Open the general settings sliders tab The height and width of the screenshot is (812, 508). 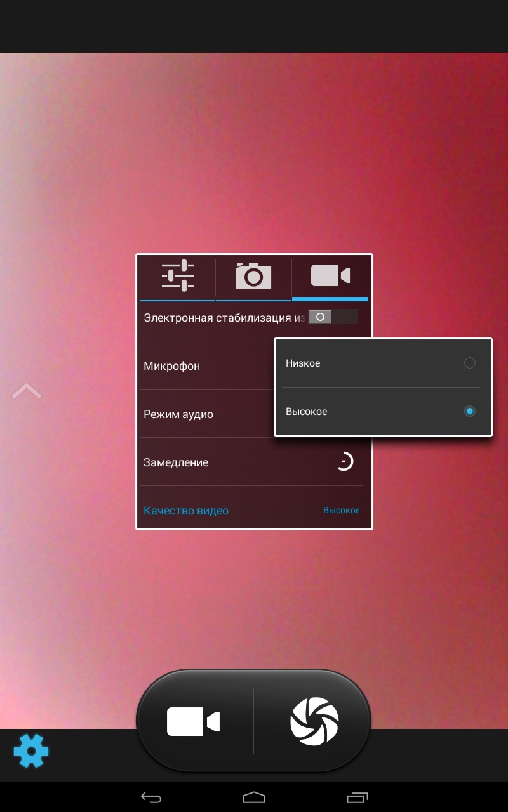177,277
